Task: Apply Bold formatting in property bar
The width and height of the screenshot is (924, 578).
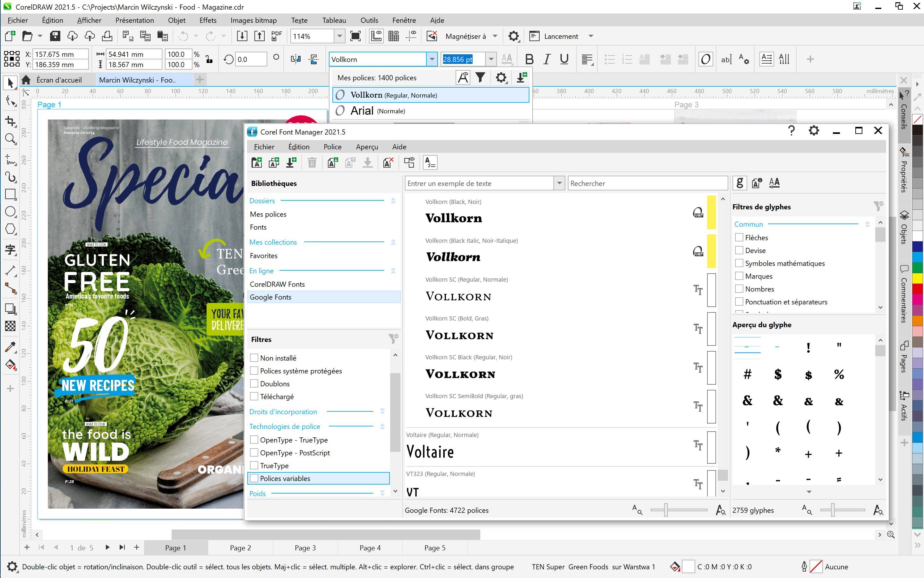Action: [529, 59]
